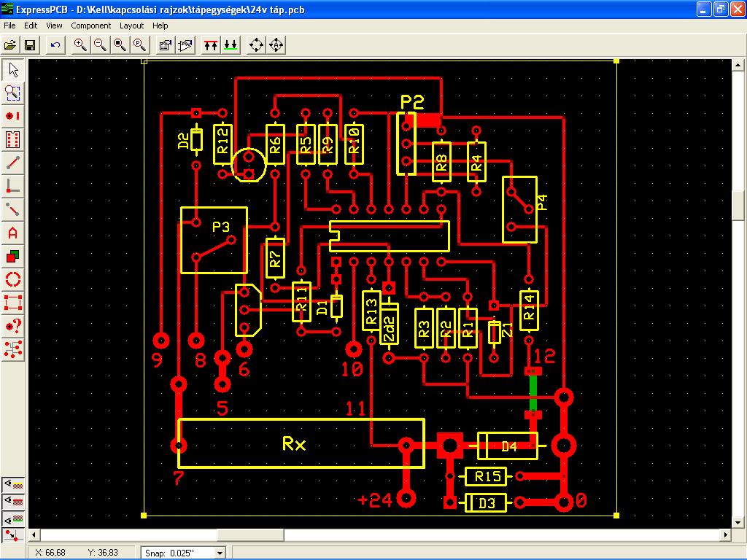
Task: Click the green bottom-layer trace near 12
Action: [x=533, y=393]
